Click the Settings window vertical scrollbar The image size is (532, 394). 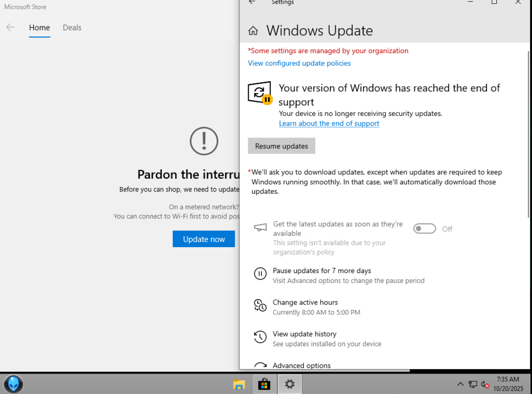(529, 134)
